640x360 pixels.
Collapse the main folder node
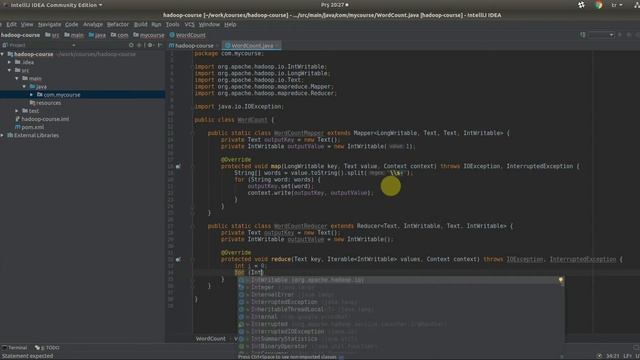click(17, 78)
